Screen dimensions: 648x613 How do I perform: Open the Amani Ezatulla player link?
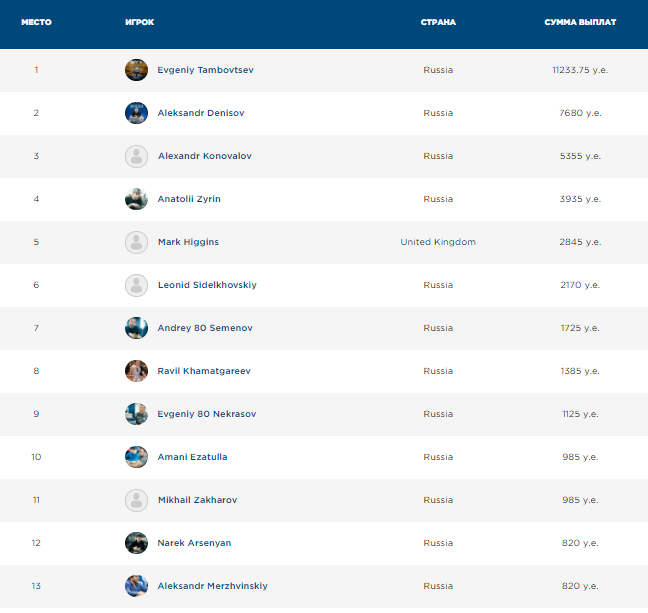click(192, 457)
